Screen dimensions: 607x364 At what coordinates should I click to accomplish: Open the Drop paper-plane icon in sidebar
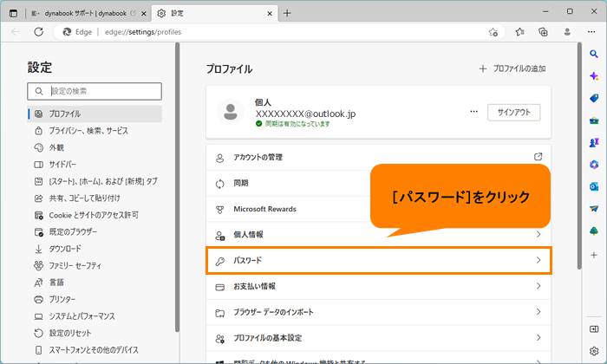[x=594, y=209]
